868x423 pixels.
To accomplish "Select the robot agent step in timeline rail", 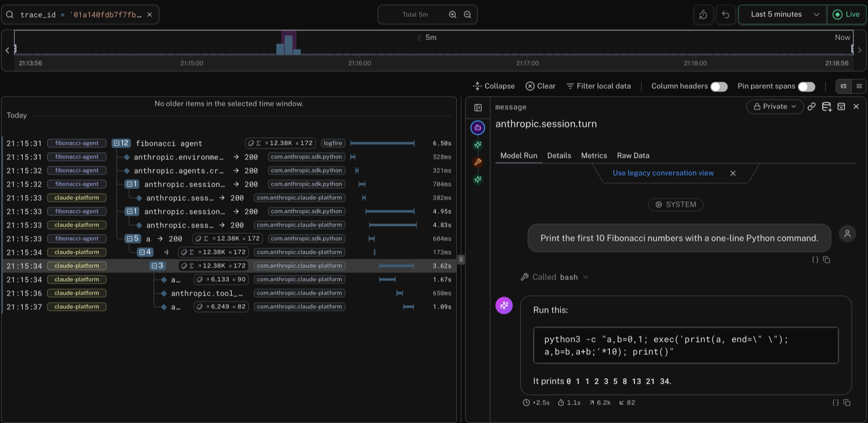I will [478, 128].
